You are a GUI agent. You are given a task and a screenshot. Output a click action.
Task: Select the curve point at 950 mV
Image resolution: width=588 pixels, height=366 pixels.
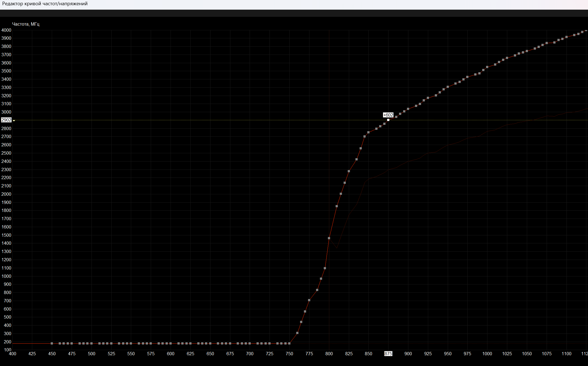448,87
